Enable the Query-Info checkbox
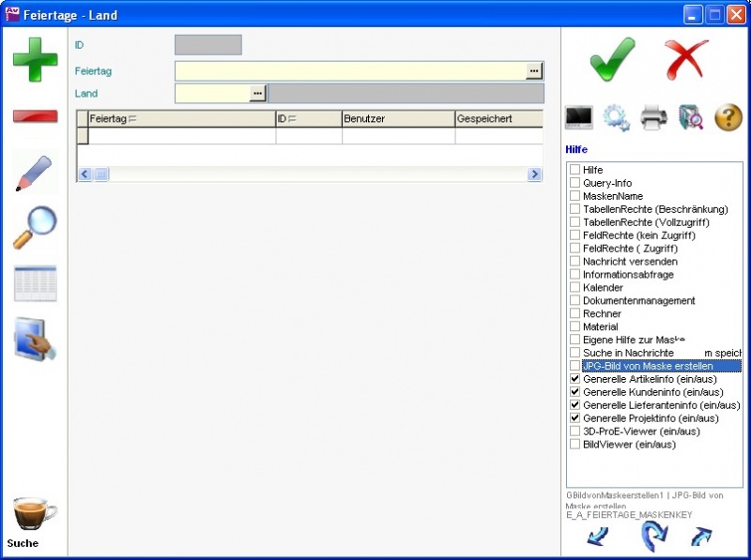The height and width of the screenshot is (560, 751). (575, 183)
